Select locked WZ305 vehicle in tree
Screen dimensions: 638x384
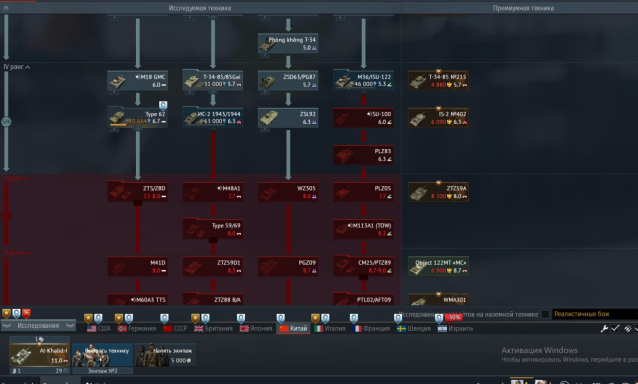tap(288, 192)
